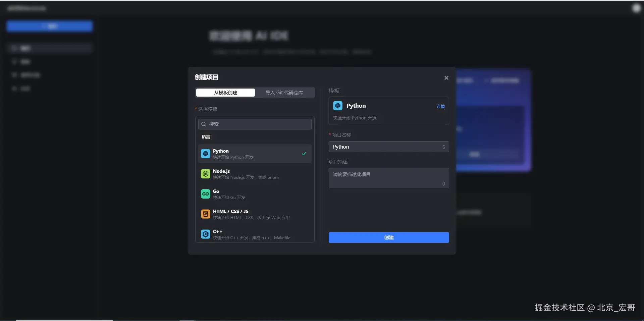
Task: Click 快速开始 Python 开发 in the template list
Action: [x=233, y=157]
